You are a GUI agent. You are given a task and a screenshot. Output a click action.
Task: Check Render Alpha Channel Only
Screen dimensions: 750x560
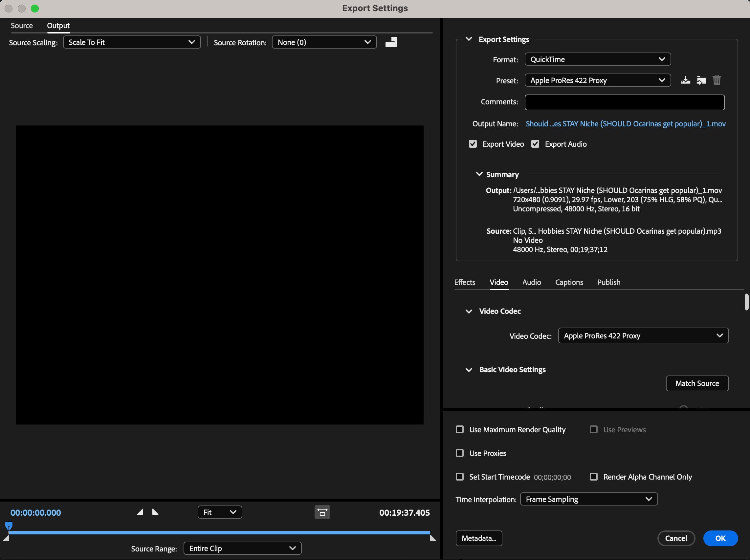594,477
